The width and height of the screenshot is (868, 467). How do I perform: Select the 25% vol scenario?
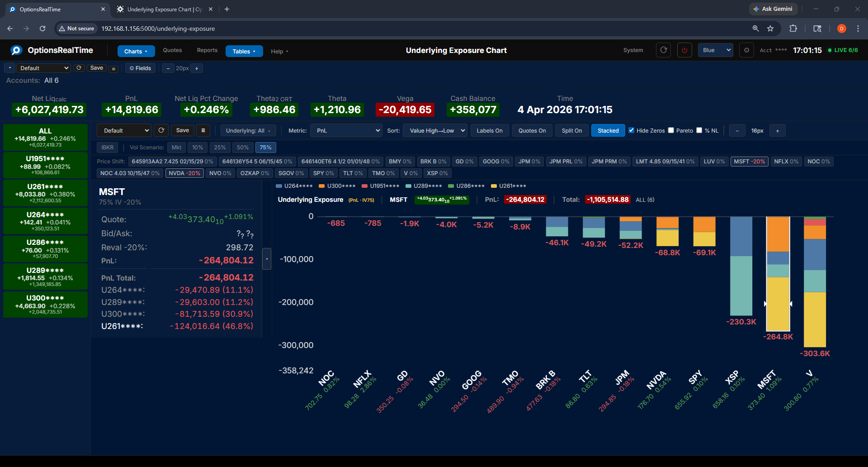(x=220, y=148)
